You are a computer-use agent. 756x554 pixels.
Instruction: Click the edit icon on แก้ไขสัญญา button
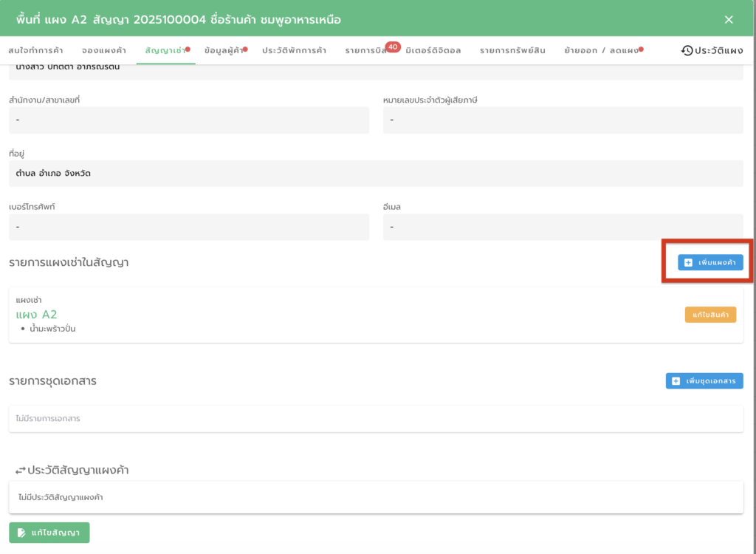click(x=21, y=533)
